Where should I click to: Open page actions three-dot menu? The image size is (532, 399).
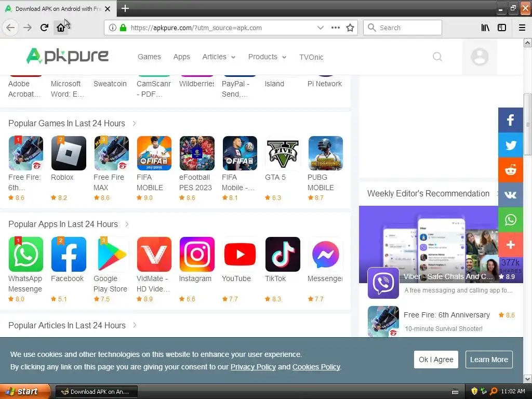(x=335, y=28)
